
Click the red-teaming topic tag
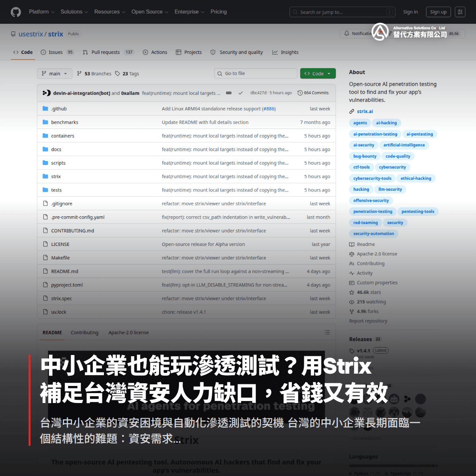[x=366, y=223]
